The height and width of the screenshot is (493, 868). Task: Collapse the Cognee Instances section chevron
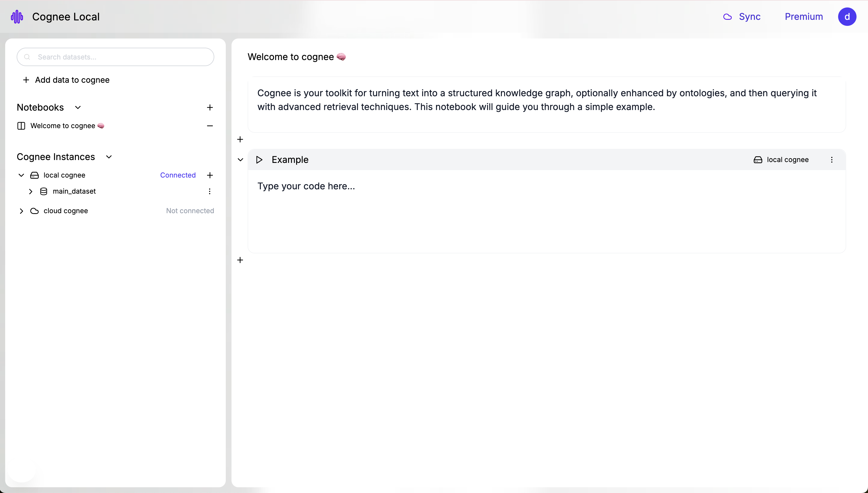[109, 157]
